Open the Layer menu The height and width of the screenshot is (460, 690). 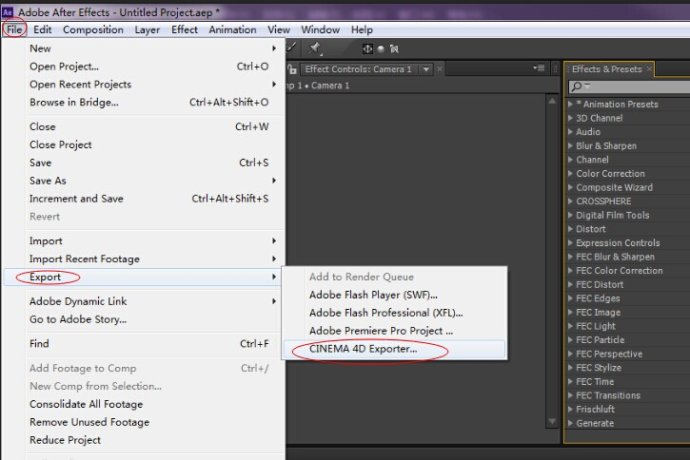[147, 29]
